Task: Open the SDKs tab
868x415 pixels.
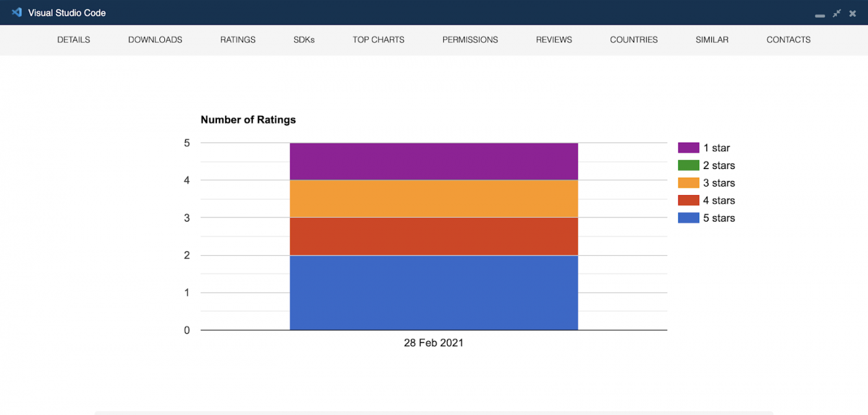Action: [x=304, y=40]
